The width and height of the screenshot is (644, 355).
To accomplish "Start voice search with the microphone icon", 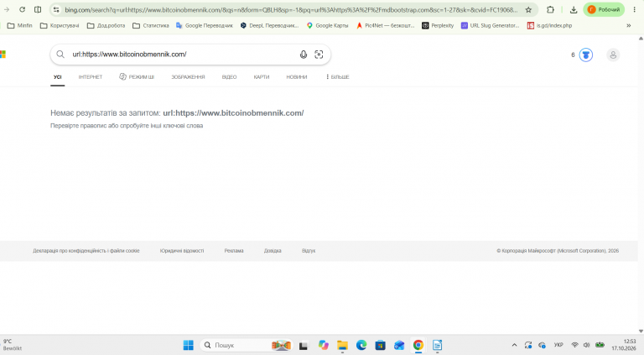I will click(x=303, y=55).
